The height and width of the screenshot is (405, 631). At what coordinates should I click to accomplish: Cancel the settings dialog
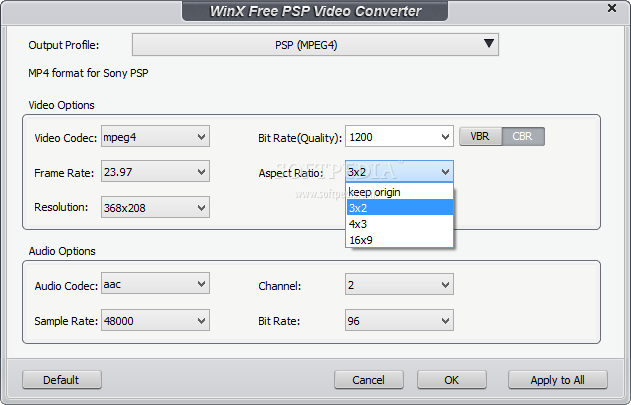[369, 380]
